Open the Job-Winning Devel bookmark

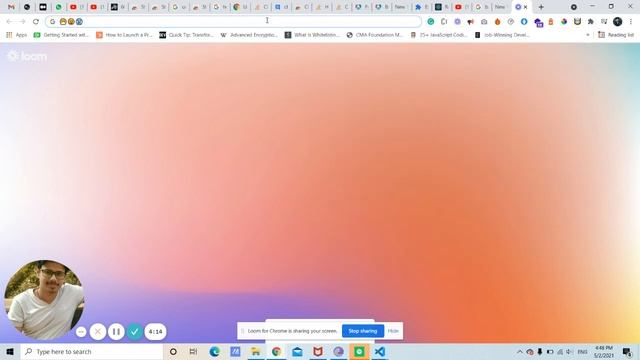coord(502,35)
